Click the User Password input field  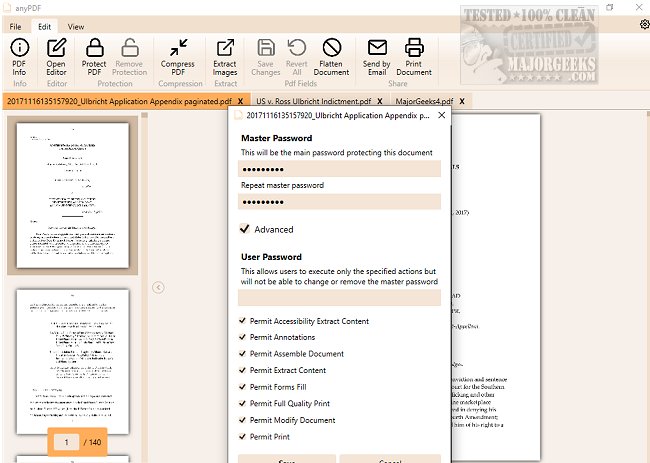pyautogui.click(x=339, y=298)
